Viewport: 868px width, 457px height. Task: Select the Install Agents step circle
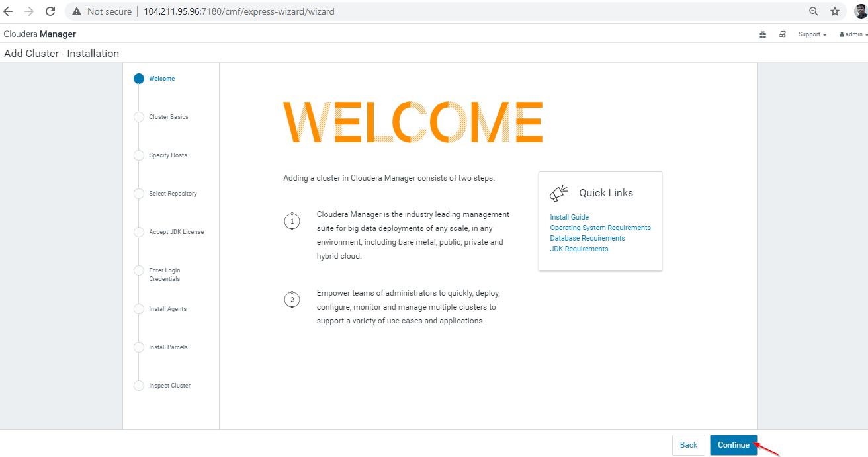[139, 309]
